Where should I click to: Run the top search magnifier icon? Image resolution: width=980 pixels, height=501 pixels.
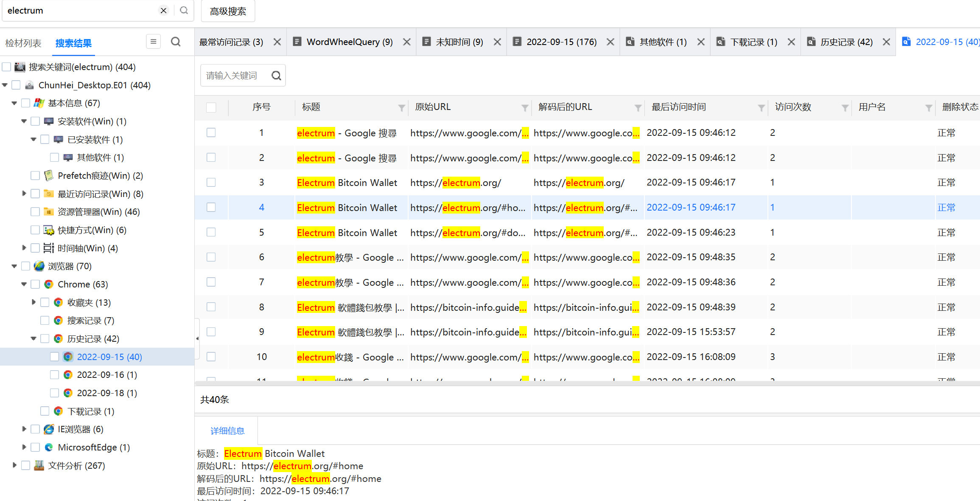coord(184,11)
